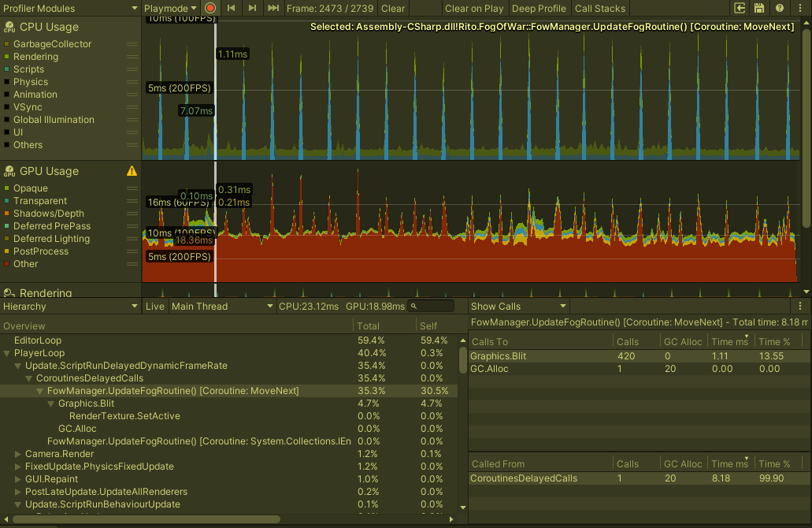Toggle Global Illumination category visibility

pyautogui.click(x=7, y=120)
